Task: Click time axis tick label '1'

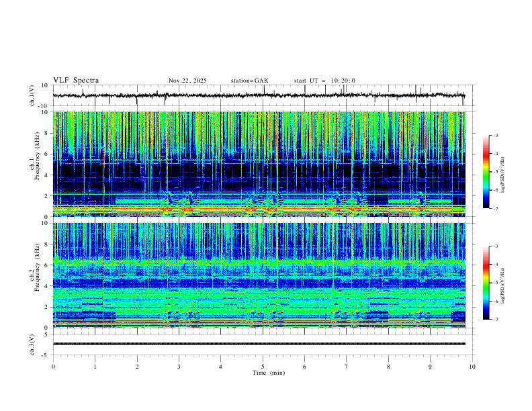Action: [x=95, y=367]
